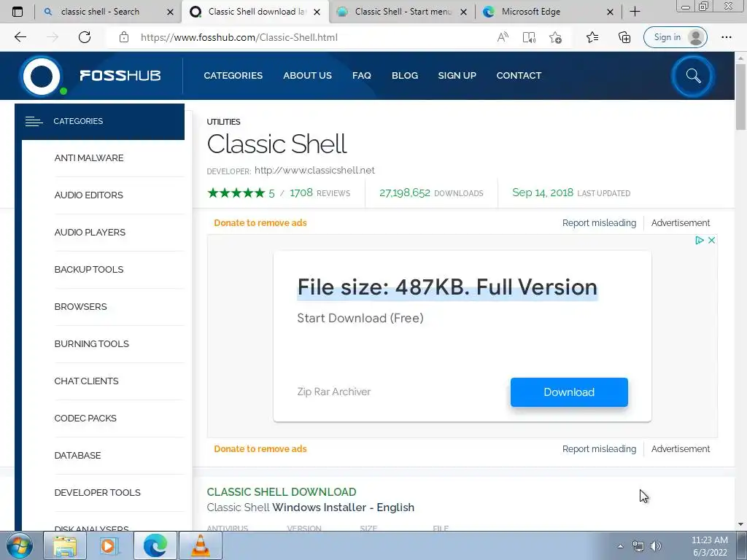Close the ad with X icon
The width and height of the screenshot is (747, 560).
point(711,241)
